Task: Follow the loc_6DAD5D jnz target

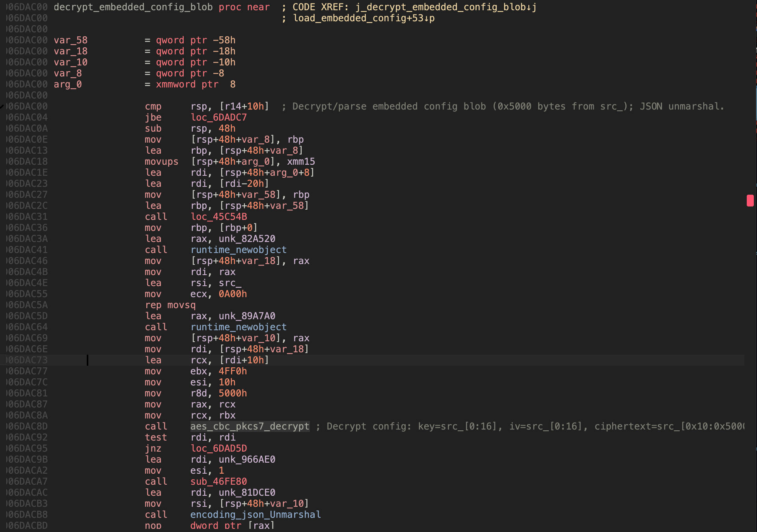Action: 218,448
